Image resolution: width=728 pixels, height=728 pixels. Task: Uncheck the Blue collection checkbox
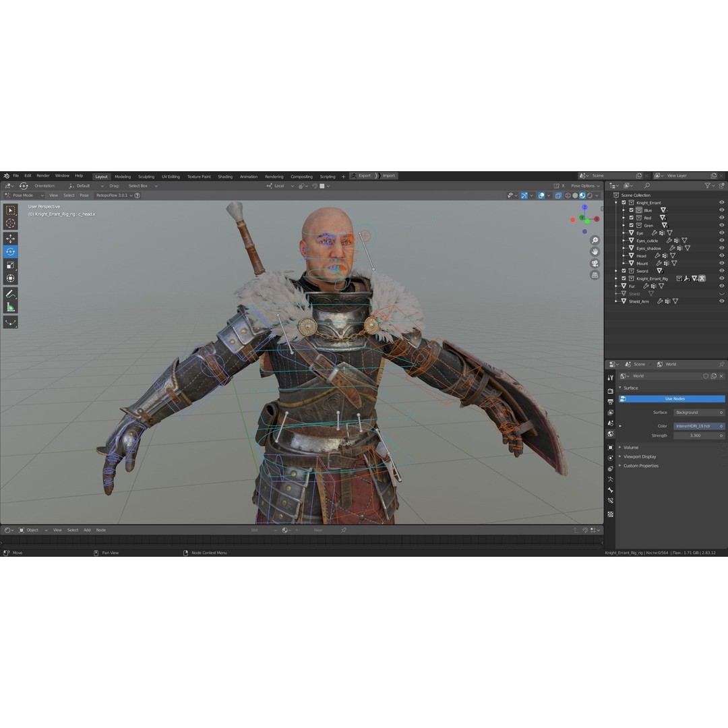point(632,210)
